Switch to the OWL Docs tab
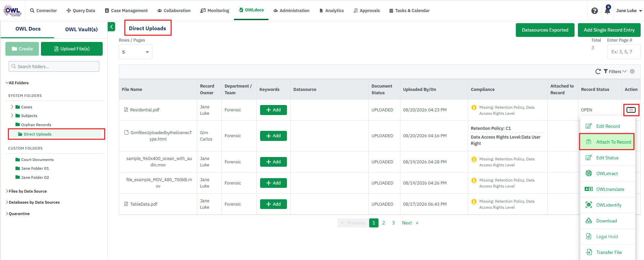The height and width of the screenshot is (260, 644). [x=28, y=29]
